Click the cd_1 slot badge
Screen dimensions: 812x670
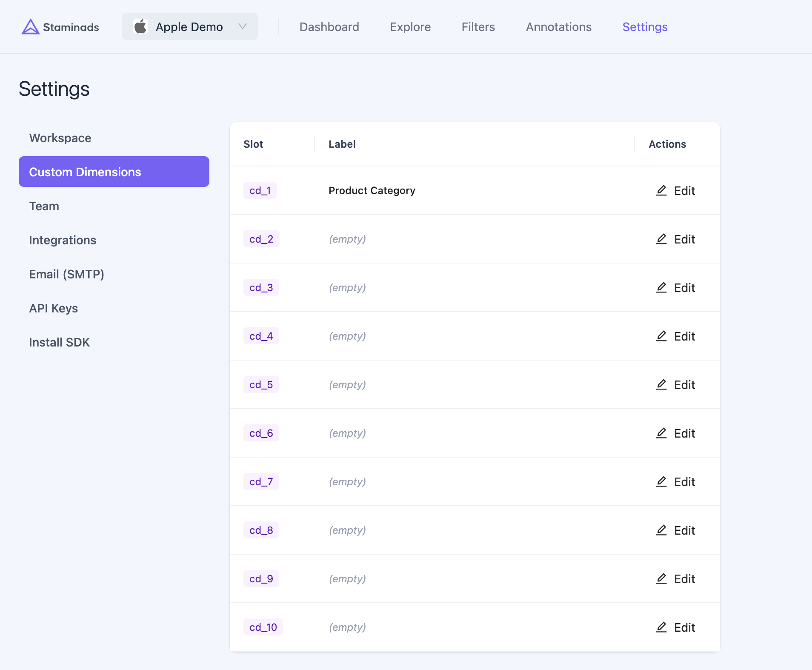coord(260,190)
